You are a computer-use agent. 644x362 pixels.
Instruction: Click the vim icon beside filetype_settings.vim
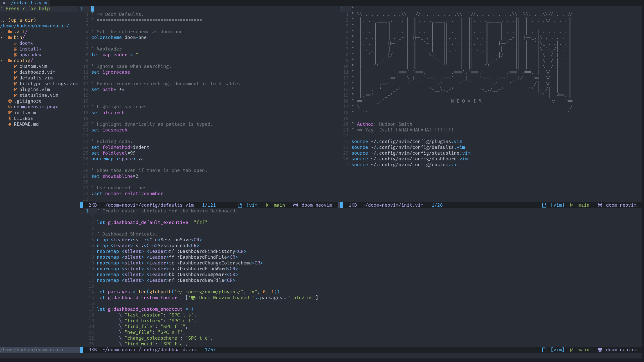tap(15, 84)
